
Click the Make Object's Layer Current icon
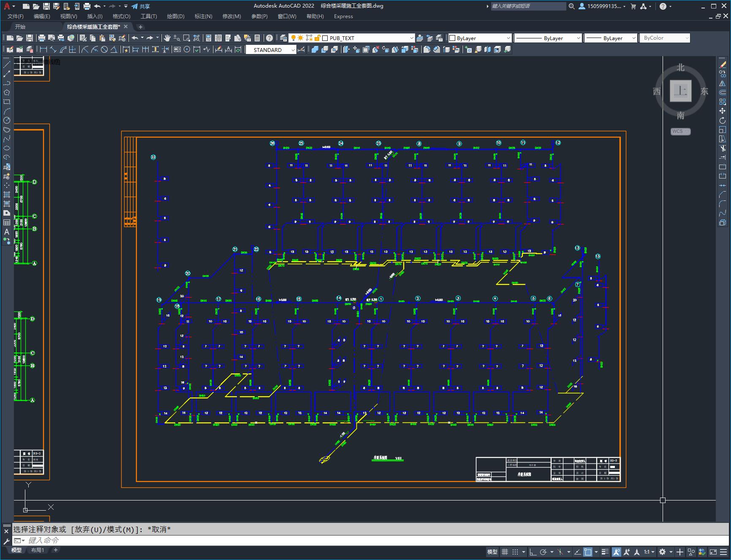coord(420,38)
